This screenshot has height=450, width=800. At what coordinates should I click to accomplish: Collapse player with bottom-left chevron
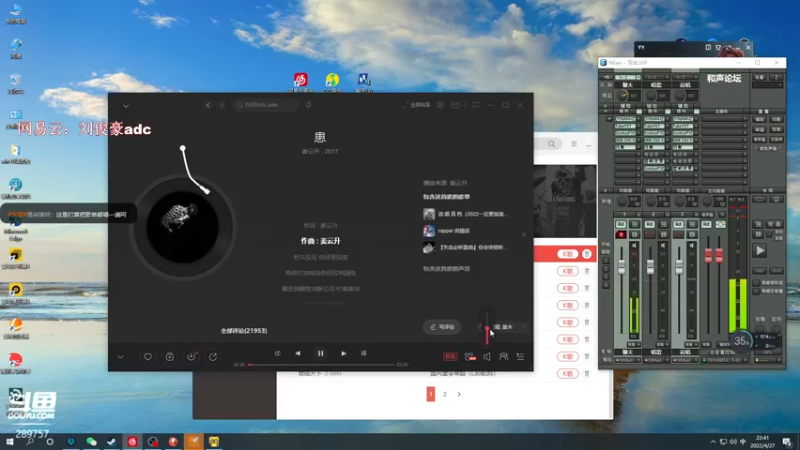120,357
